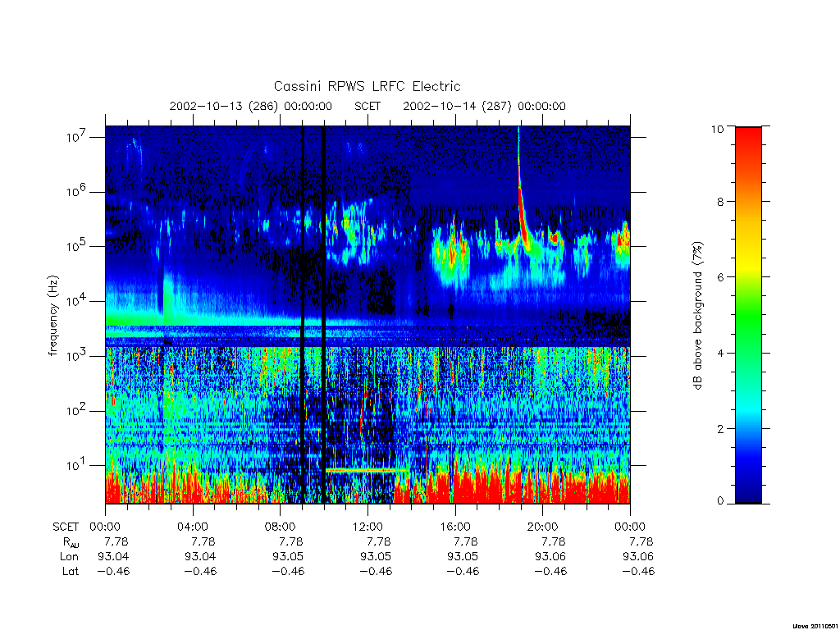
Task: Click the black data-gap bar near 10:00
Action: point(323,314)
